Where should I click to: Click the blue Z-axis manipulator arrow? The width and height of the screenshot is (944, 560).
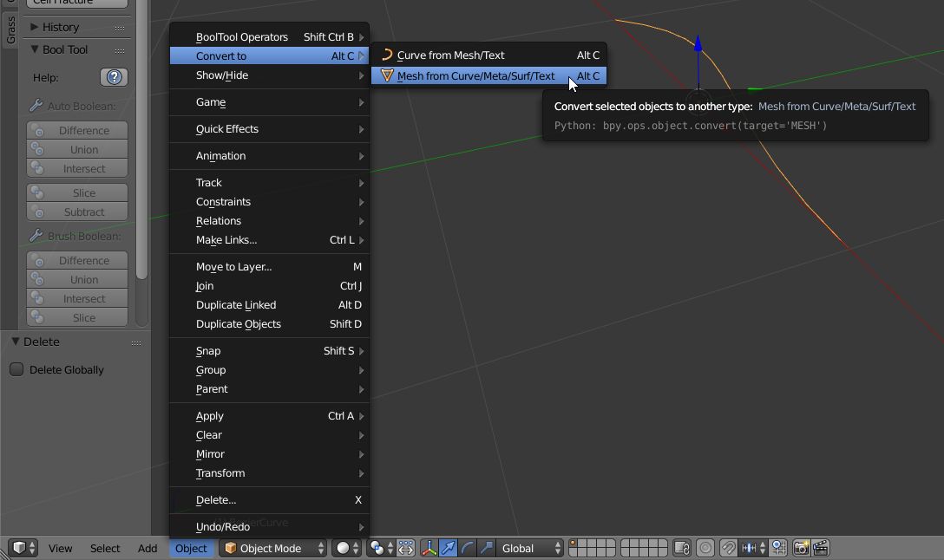[x=698, y=44]
